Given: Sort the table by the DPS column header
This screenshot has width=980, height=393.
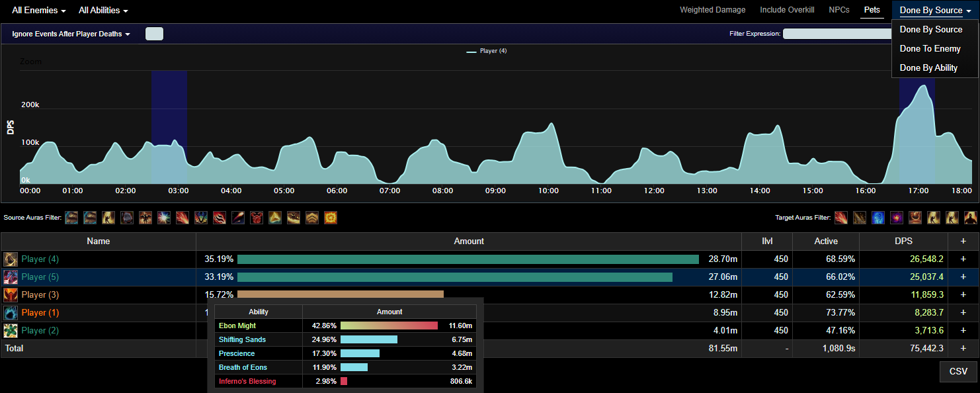Looking at the screenshot, I should 903,241.
